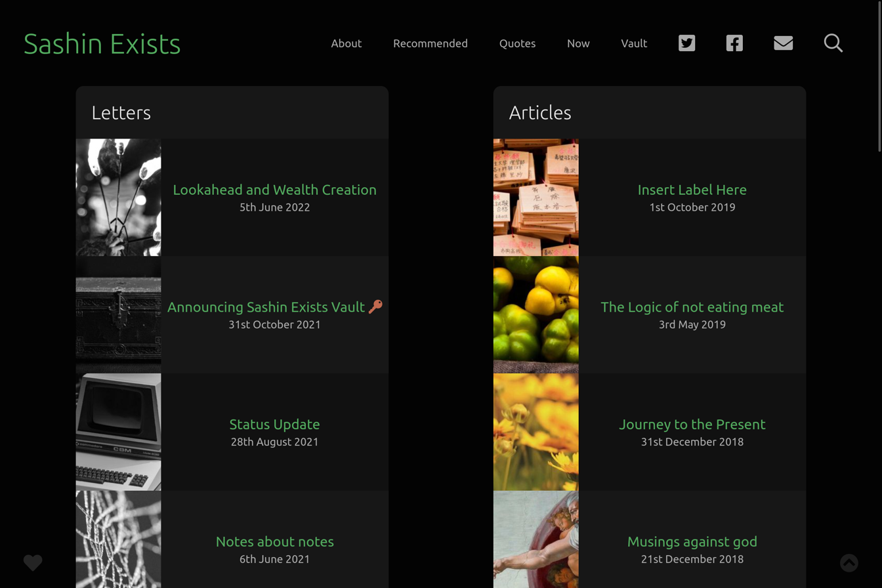Select the About menu item
The height and width of the screenshot is (588, 882).
346,43
